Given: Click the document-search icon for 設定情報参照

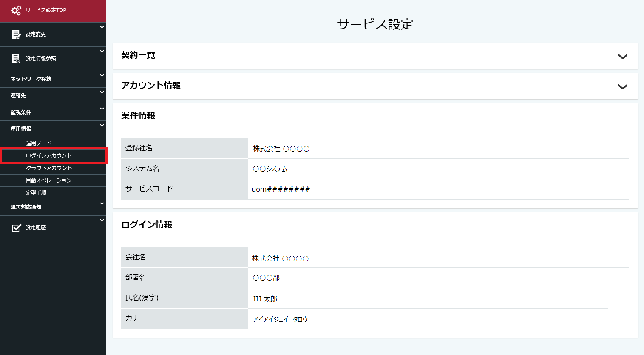Looking at the screenshot, I should click(16, 59).
